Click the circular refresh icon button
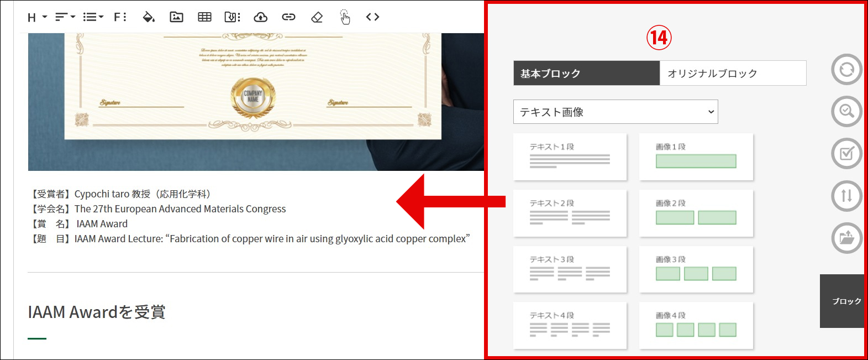The height and width of the screenshot is (360, 868). coord(846,70)
